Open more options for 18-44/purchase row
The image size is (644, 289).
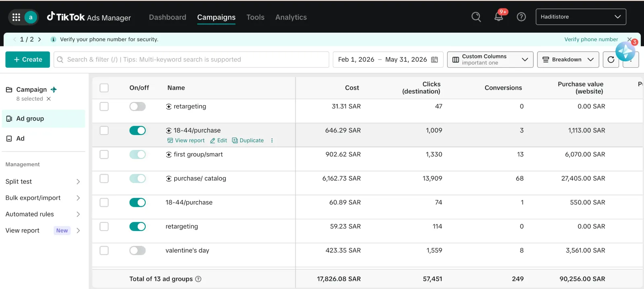point(272,141)
